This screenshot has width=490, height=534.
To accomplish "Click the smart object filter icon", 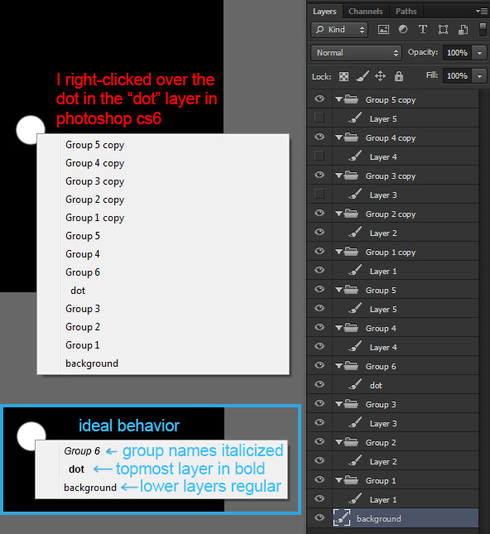I will [x=463, y=30].
